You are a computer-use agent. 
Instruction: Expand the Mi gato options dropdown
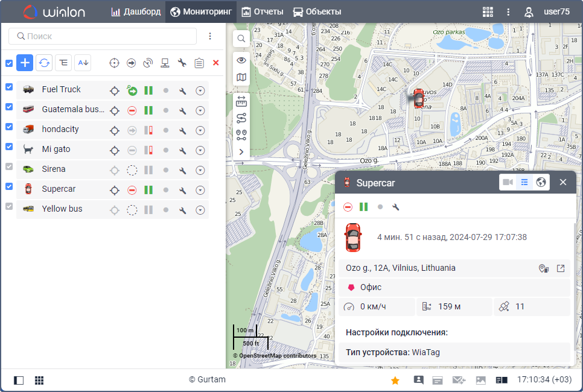[200, 151]
